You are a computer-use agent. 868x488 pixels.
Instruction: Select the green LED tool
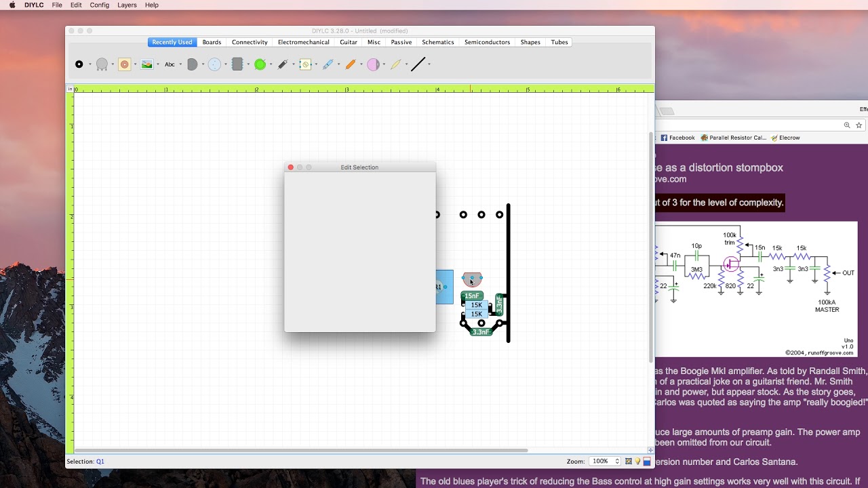[260, 64]
